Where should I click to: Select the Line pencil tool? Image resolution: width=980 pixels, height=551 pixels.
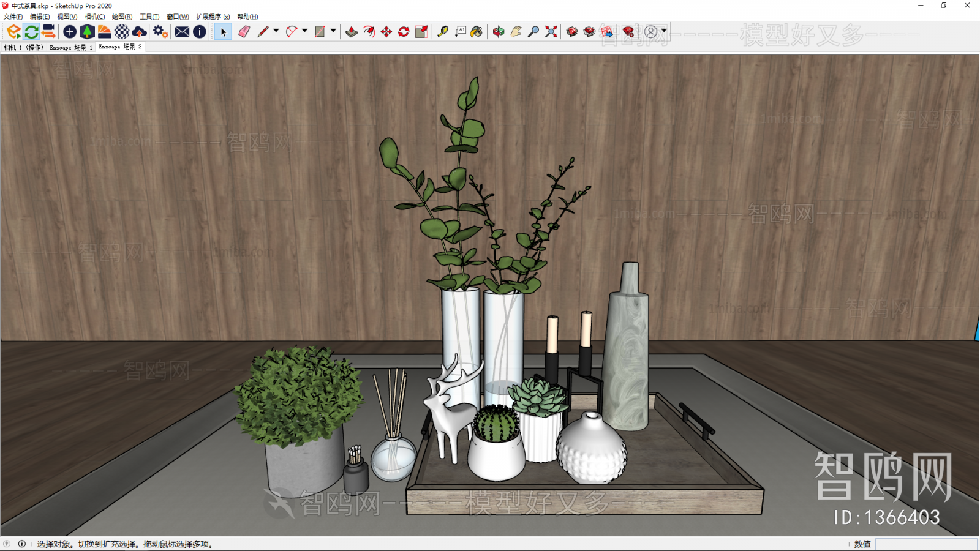coord(263,32)
